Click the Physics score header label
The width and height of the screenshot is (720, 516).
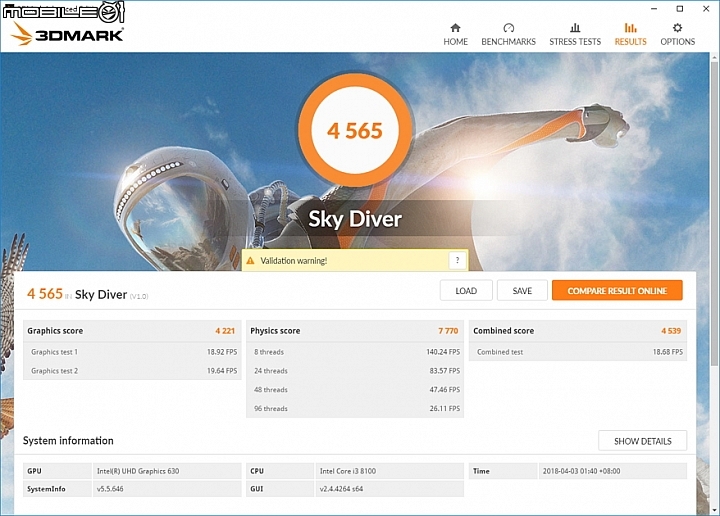click(x=275, y=331)
